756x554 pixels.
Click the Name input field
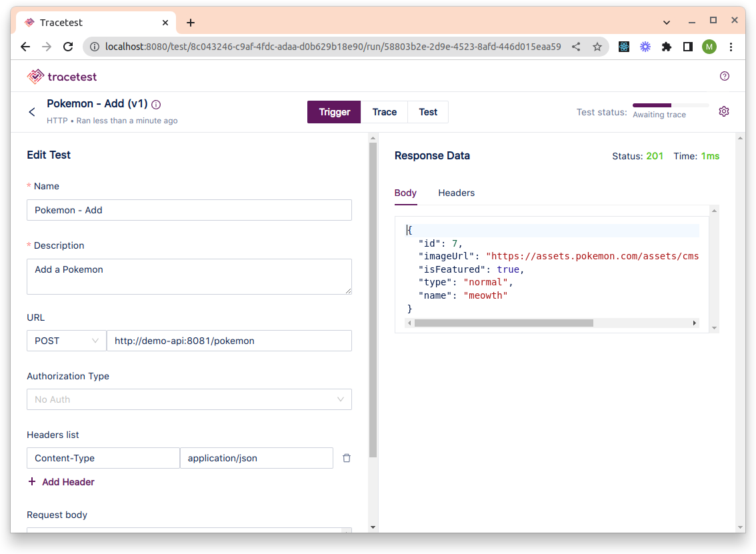tap(189, 210)
